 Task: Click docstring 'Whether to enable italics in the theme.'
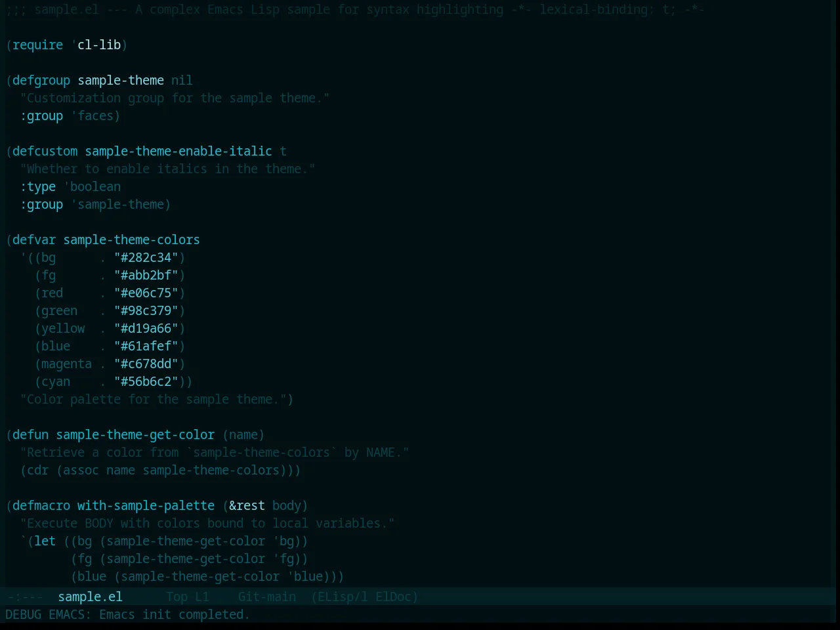pos(167,169)
